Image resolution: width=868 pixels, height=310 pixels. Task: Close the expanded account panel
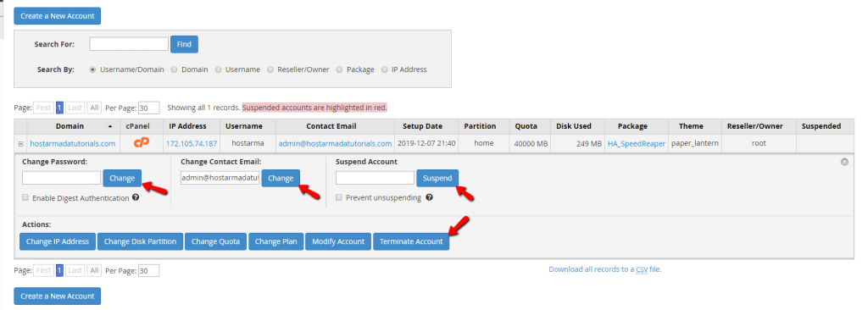844,162
